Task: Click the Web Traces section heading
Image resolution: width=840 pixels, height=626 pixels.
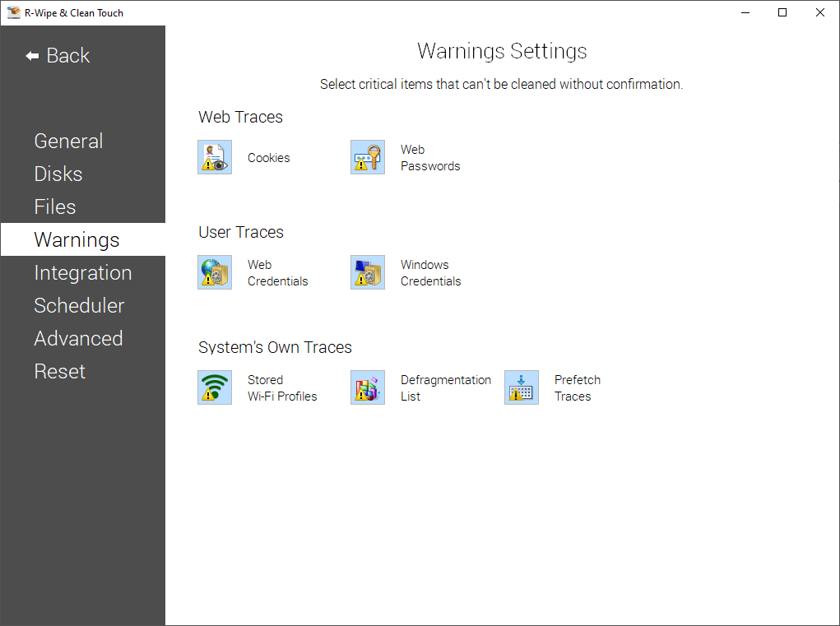Action: [240, 117]
